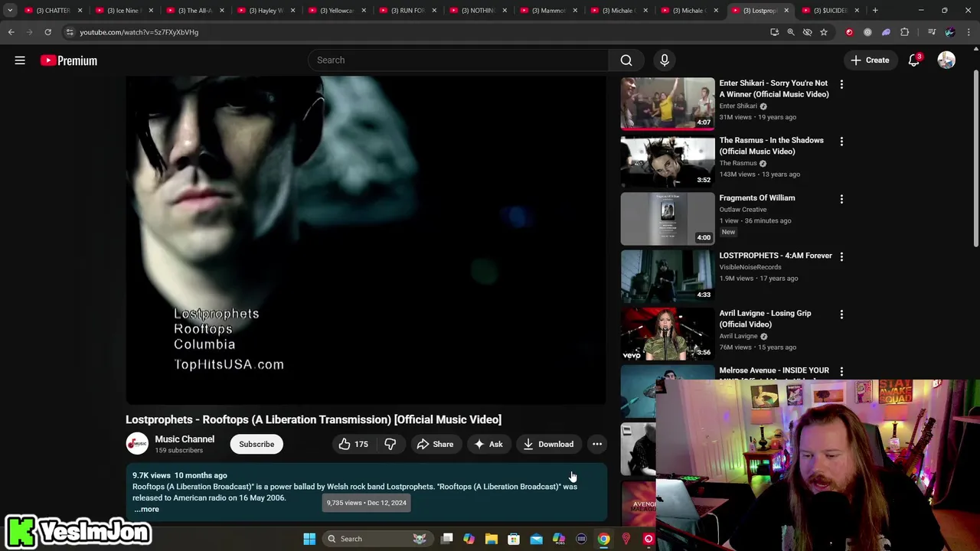This screenshot has height=551, width=980.
Task: View site information icon in address bar
Action: [x=70, y=32]
